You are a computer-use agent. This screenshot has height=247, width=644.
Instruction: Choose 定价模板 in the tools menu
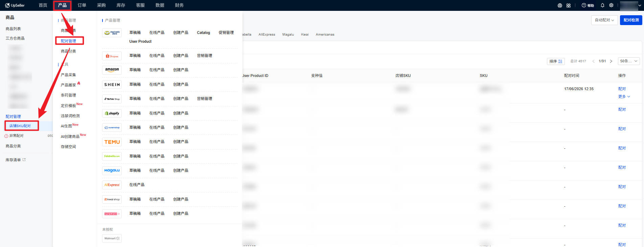(68, 106)
